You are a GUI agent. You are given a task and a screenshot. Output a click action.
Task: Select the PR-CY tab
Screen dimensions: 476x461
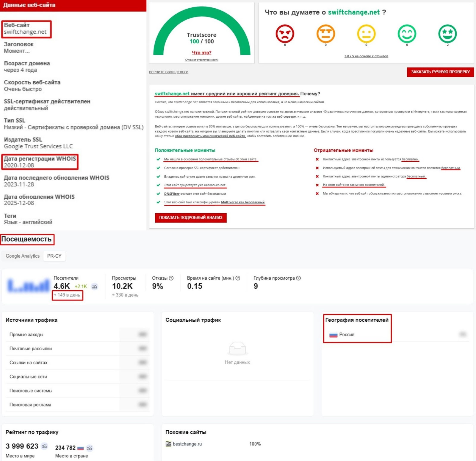(54, 256)
